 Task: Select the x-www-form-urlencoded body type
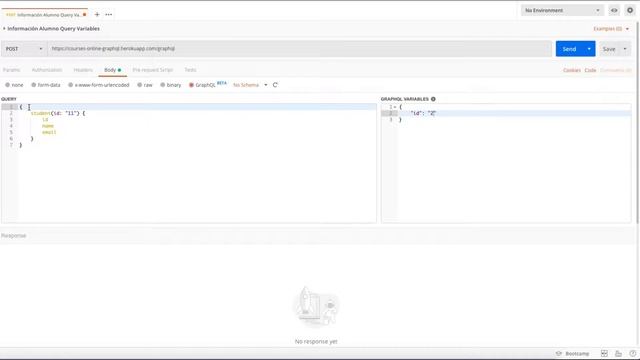99,85
